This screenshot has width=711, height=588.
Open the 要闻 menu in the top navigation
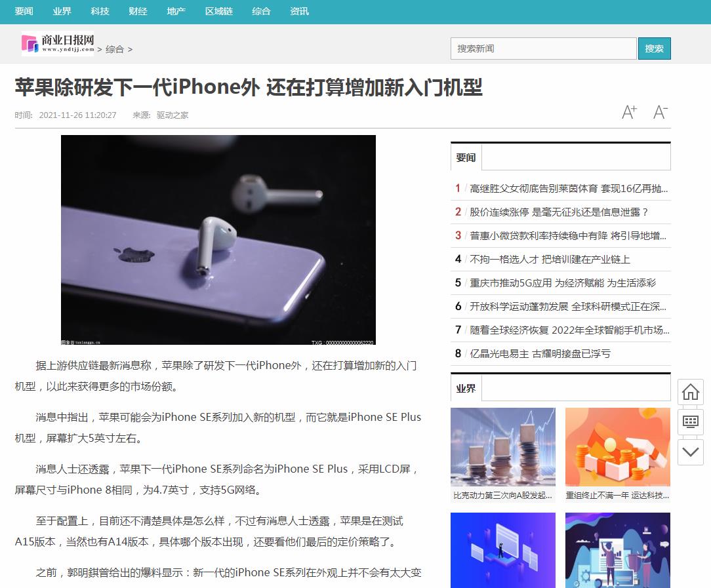pyautogui.click(x=24, y=11)
